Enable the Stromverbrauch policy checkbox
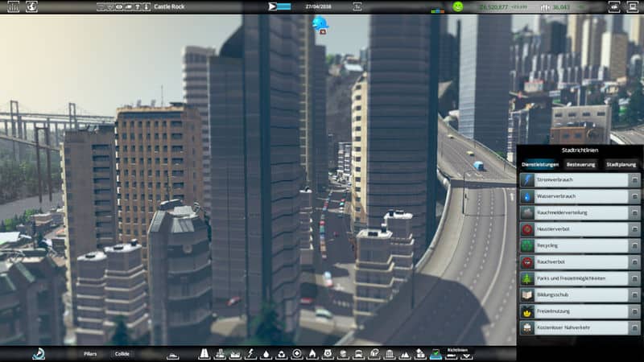 [x=634, y=180]
